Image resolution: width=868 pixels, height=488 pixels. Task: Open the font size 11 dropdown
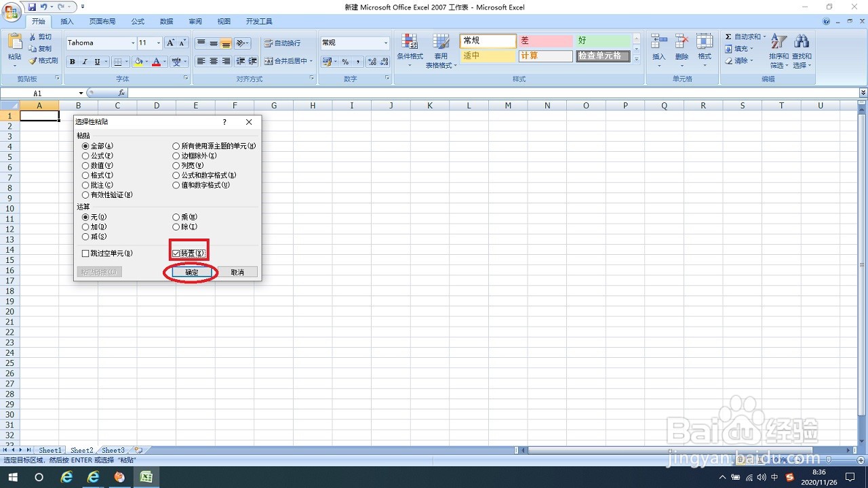pyautogui.click(x=159, y=43)
